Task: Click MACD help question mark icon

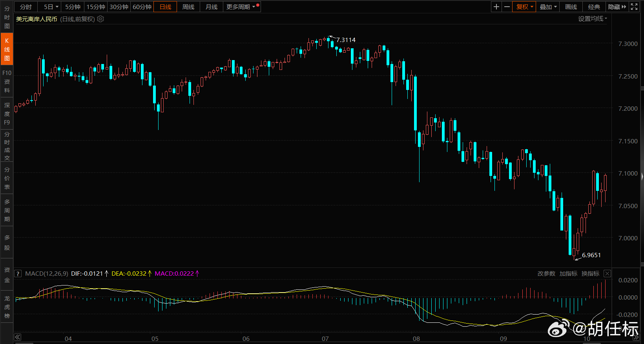Action: [x=18, y=274]
